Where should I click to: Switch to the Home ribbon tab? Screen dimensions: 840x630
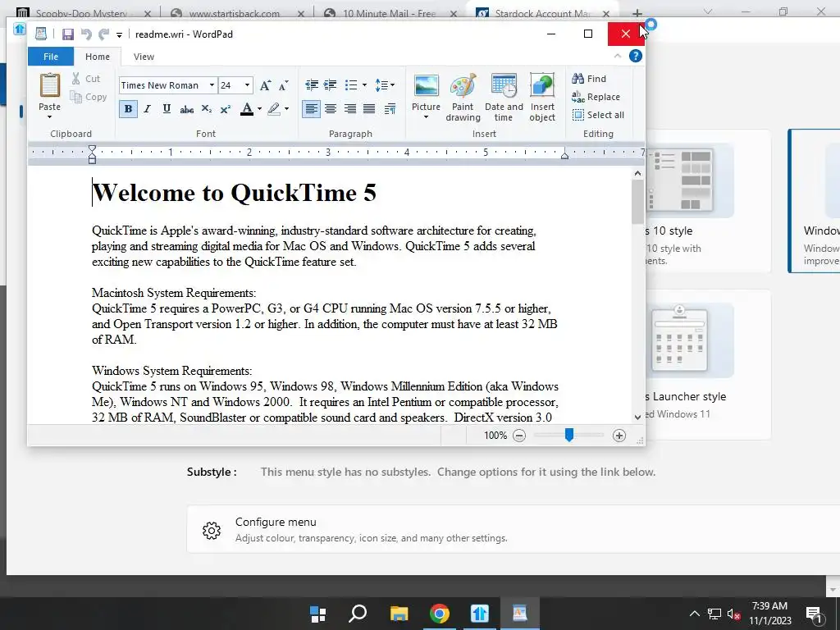[x=98, y=57]
